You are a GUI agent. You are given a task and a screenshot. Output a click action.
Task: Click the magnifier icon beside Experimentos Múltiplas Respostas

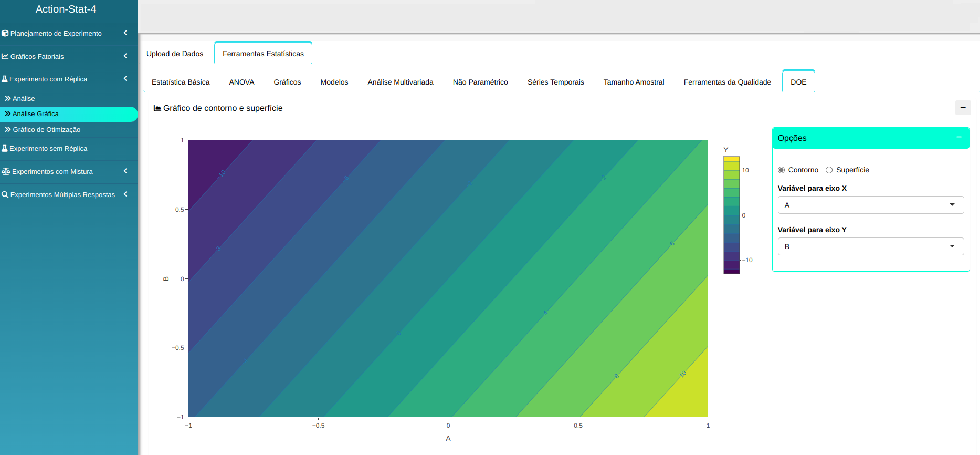(x=5, y=194)
